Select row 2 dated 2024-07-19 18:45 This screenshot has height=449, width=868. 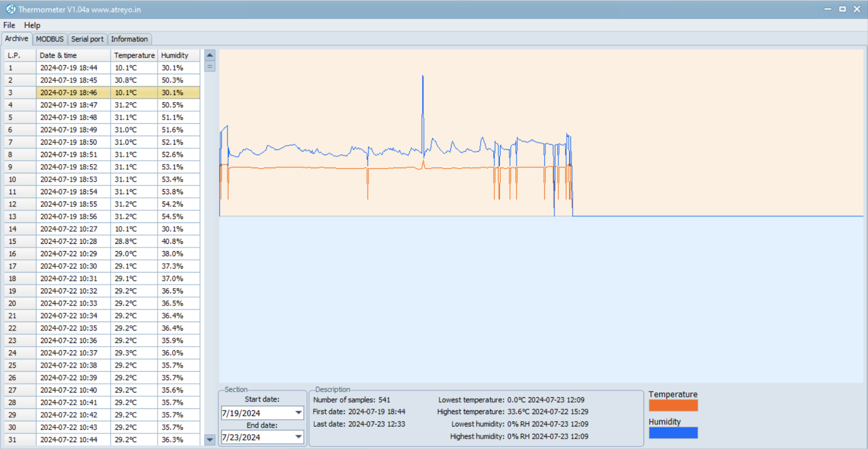point(102,80)
